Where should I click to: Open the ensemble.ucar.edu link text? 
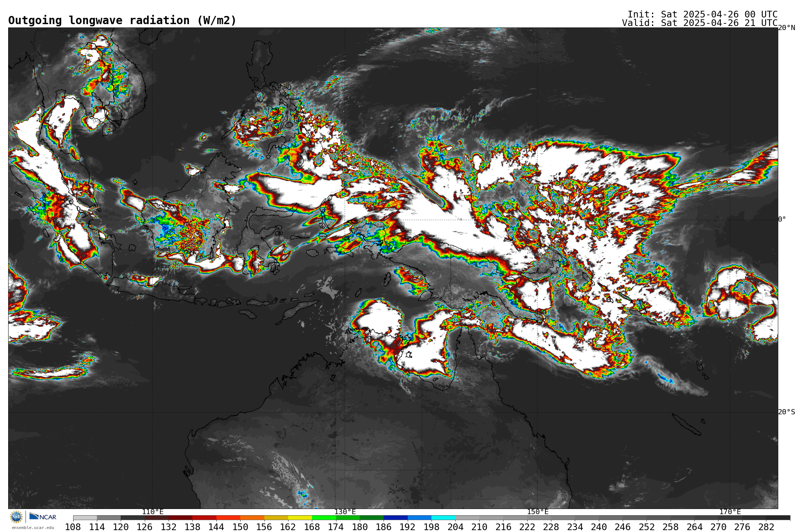pyautogui.click(x=33, y=528)
